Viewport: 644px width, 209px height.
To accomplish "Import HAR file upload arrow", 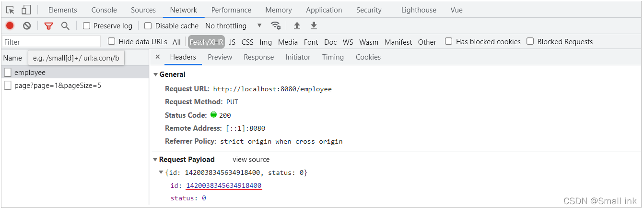I will pos(297,25).
